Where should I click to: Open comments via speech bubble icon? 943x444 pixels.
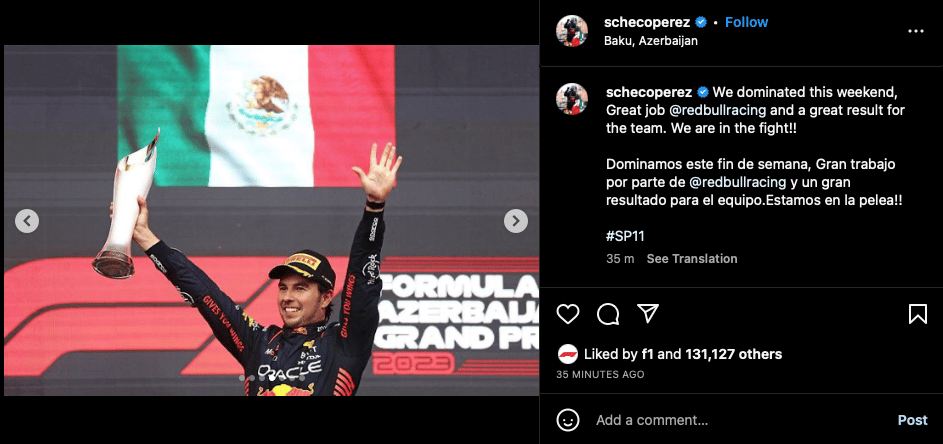pyautogui.click(x=608, y=313)
